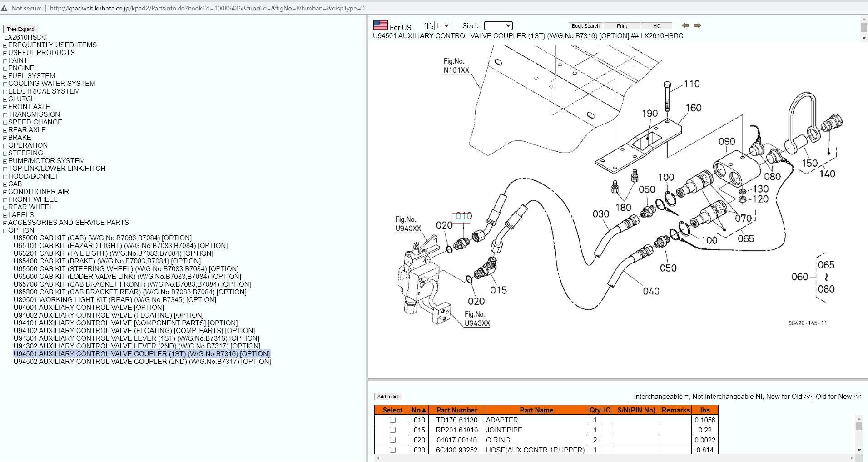Click part callout 060 in diagram
The height and width of the screenshot is (462, 868).
800,277
